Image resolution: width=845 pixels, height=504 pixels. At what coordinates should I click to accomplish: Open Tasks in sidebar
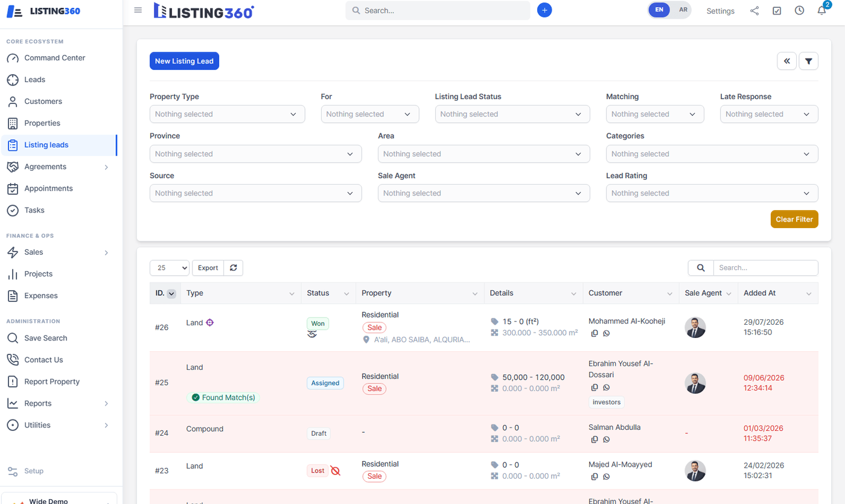pyautogui.click(x=59, y=210)
